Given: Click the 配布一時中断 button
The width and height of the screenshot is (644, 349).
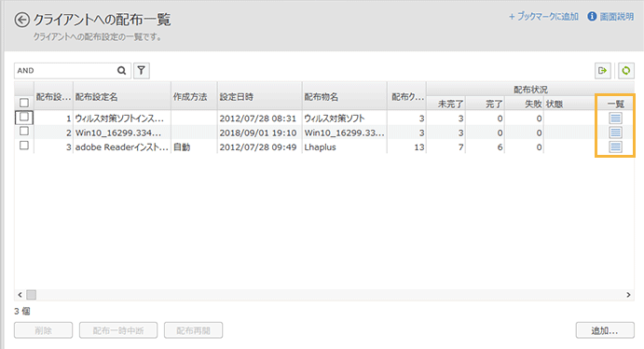Looking at the screenshot, I should 118,330.
